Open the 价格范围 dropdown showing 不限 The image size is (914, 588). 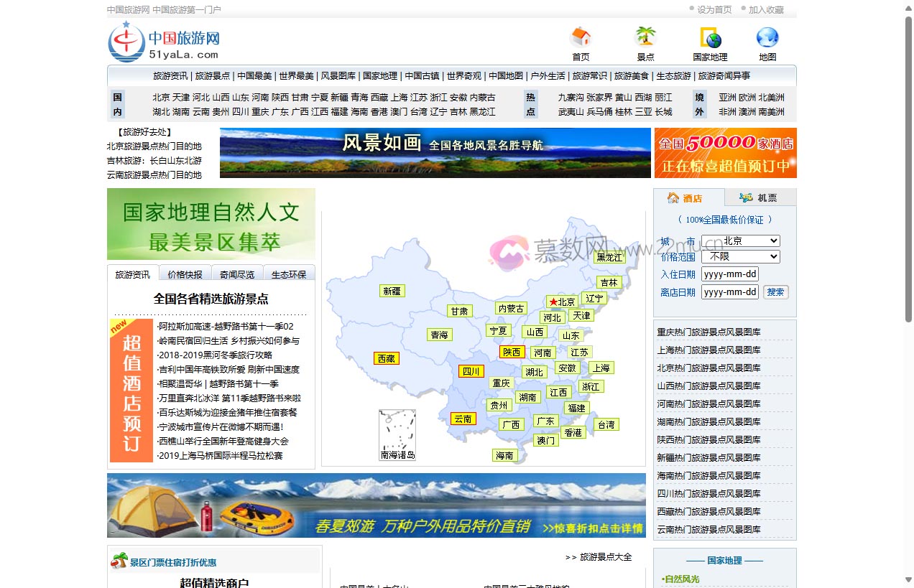741,256
